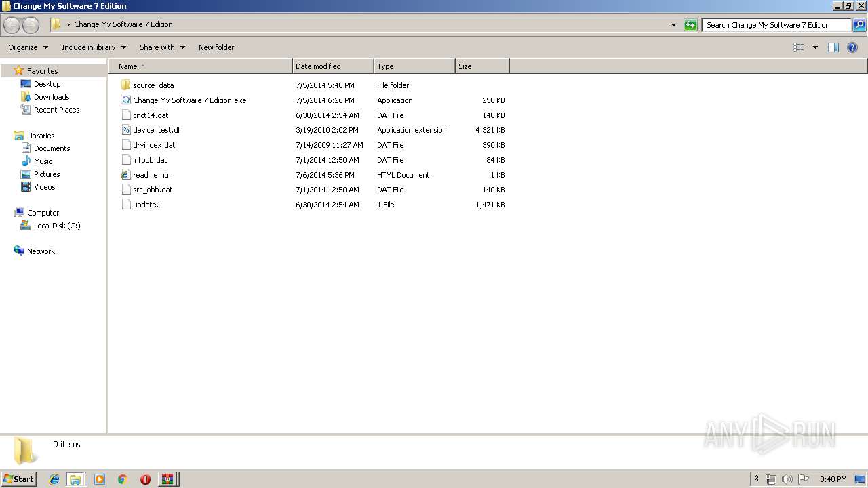Click the volume speaker tray icon
868x488 pixels.
787,479
